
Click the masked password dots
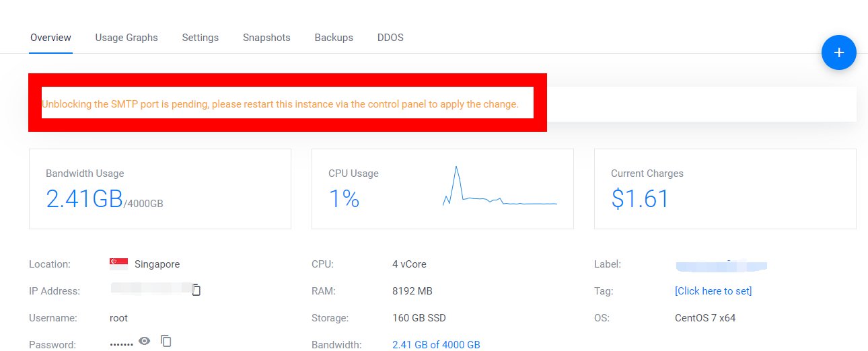point(121,344)
